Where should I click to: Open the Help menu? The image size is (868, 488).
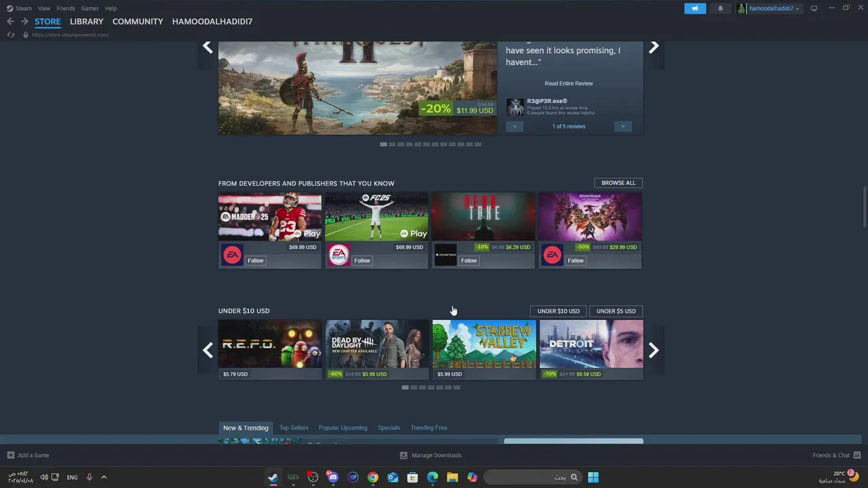pos(111,8)
